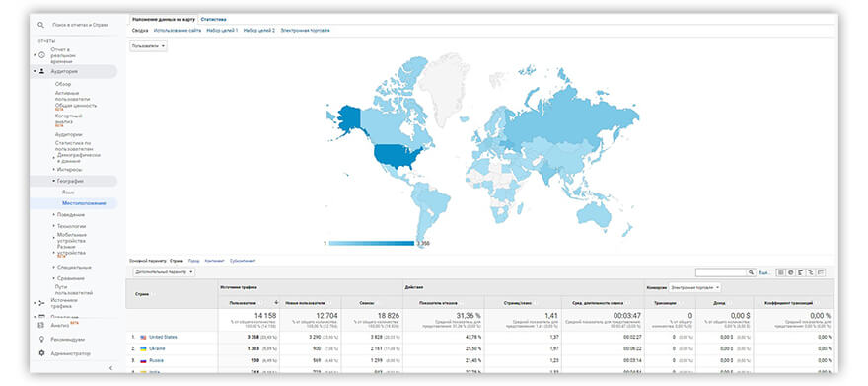Click the Russia flag icon
Screen dimensions: 868x386
click(143, 360)
